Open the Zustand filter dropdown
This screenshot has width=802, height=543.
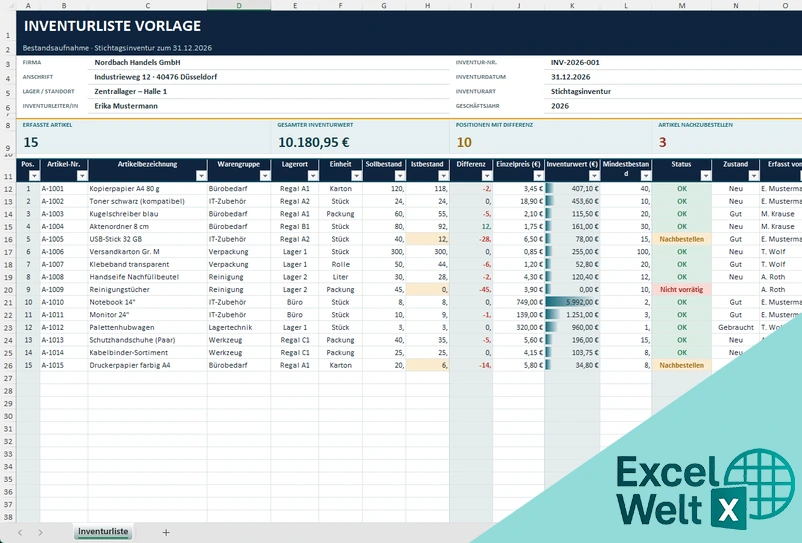753,176
